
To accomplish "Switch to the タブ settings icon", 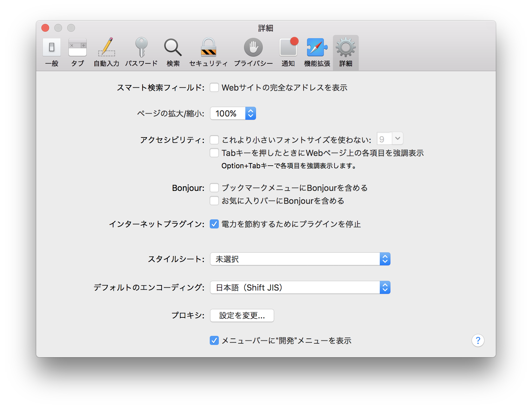I will 77,52.
